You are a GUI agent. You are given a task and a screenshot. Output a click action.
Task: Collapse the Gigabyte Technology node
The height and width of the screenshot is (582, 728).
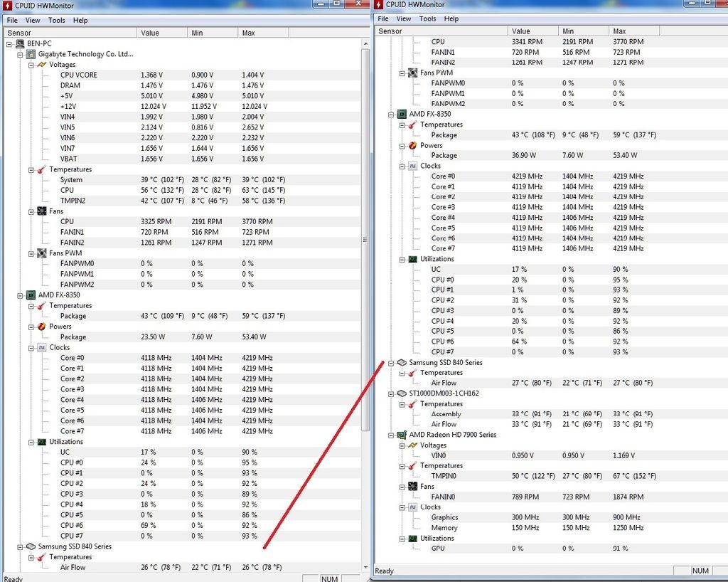click(20, 55)
